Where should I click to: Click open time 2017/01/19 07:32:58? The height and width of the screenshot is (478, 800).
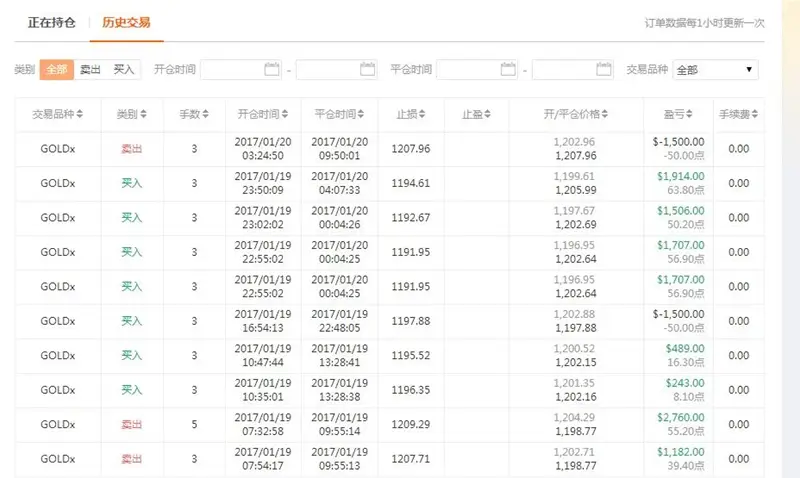pyautogui.click(x=263, y=424)
